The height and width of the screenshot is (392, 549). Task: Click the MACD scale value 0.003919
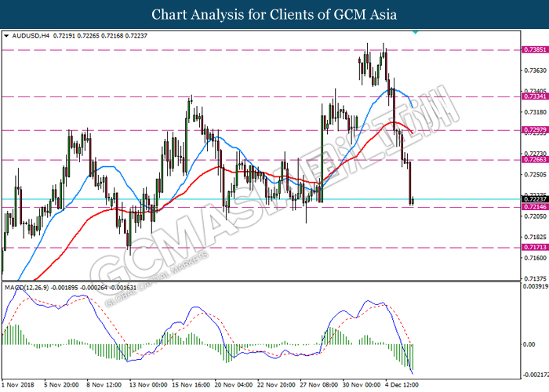535,286
